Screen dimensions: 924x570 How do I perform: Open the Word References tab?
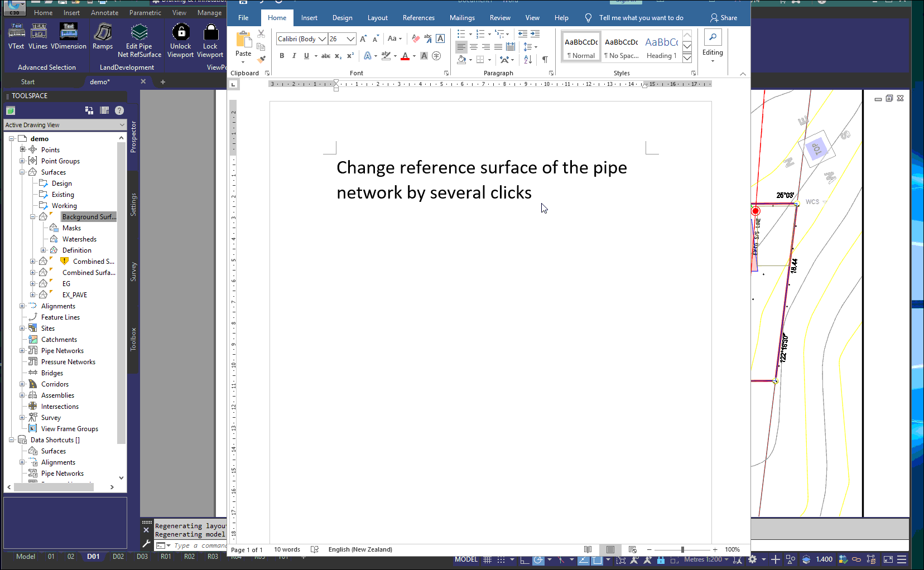point(418,18)
